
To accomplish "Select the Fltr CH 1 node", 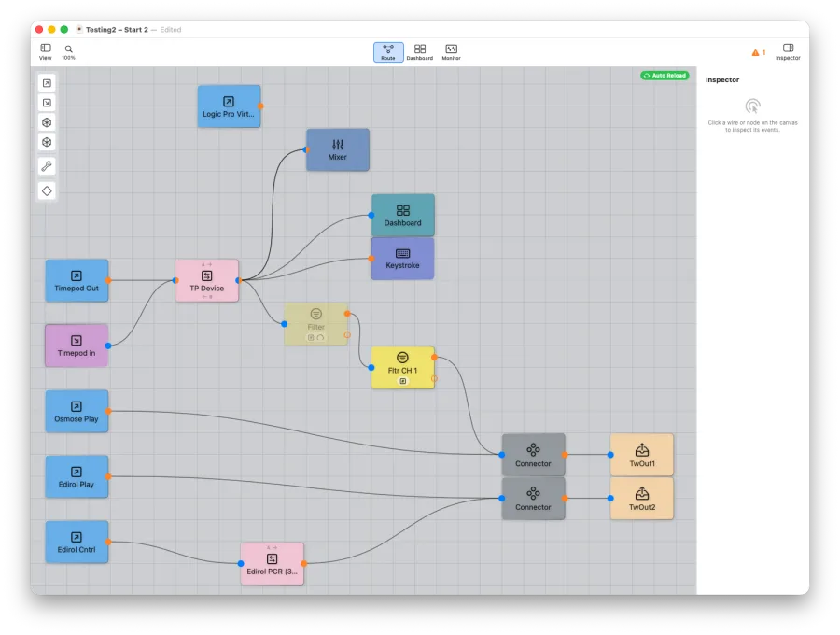I will pos(403,368).
